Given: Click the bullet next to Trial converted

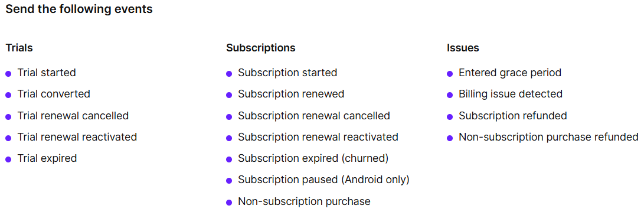Looking at the screenshot, I should point(8,95).
